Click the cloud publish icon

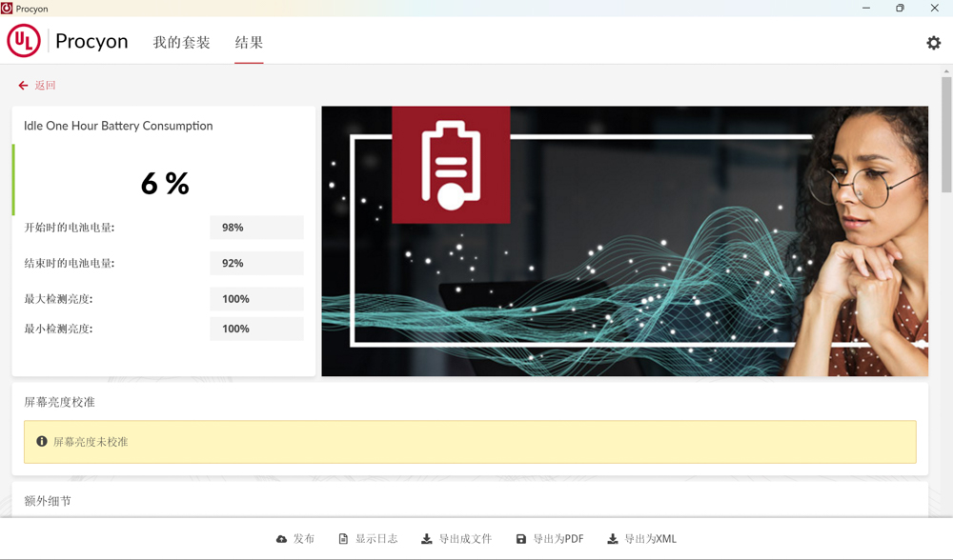(281, 539)
